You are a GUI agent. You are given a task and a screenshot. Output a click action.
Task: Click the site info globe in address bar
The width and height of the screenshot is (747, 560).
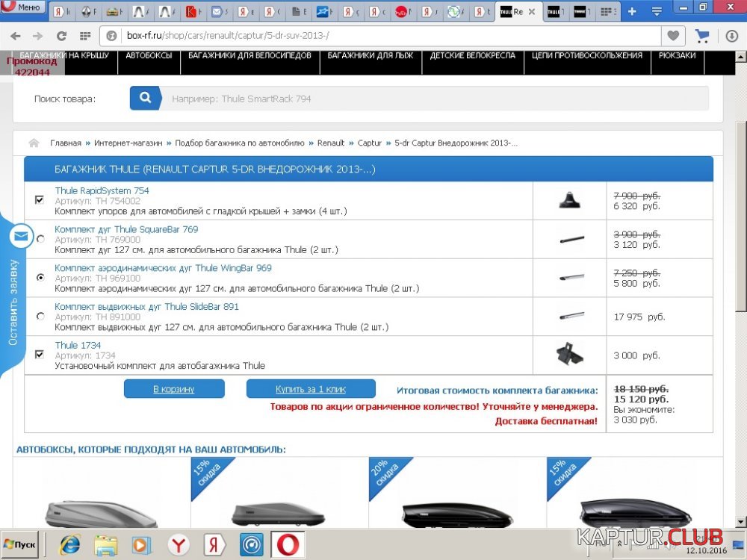(111, 36)
